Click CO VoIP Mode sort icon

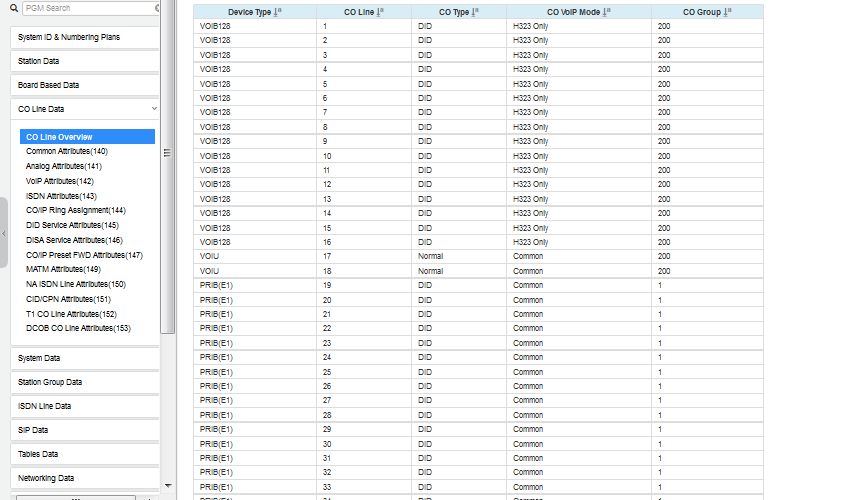[x=606, y=12]
